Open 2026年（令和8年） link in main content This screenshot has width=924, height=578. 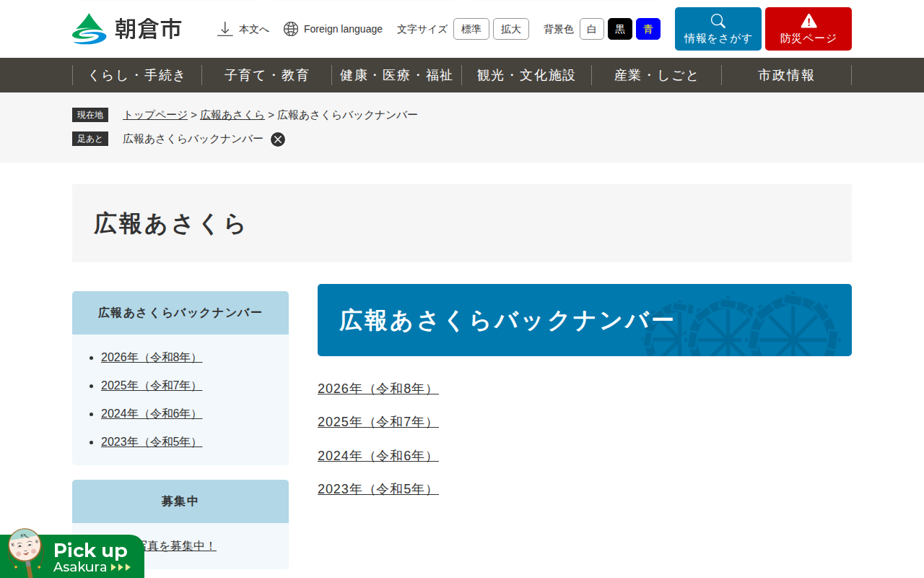(x=378, y=389)
